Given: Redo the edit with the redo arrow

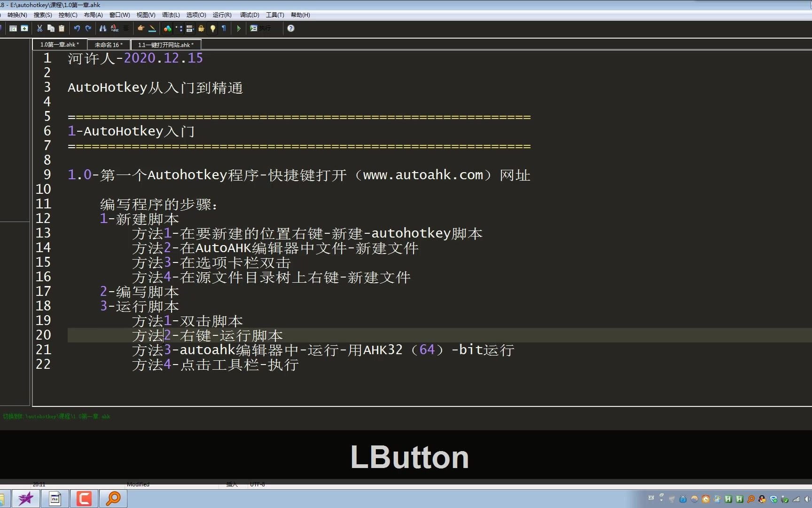Looking at the screenshot, I should point(88,28).
